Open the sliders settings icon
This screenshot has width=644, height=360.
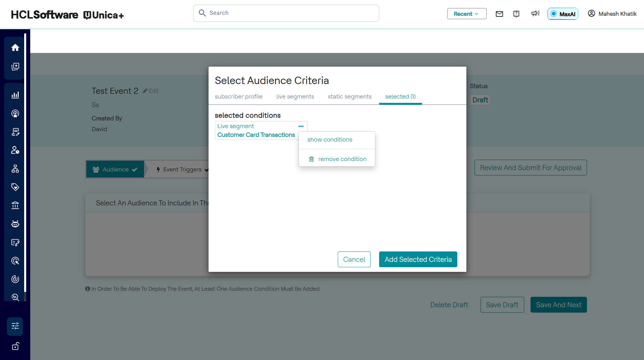(x=15, y=326)
